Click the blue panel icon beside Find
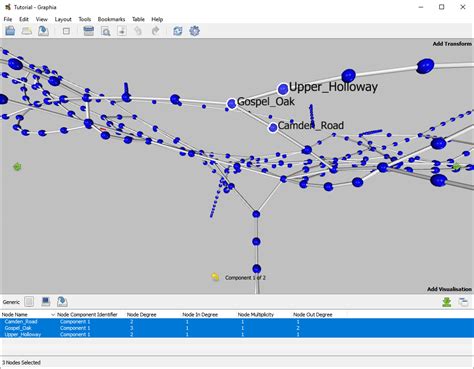 click(x=88, y=31)
